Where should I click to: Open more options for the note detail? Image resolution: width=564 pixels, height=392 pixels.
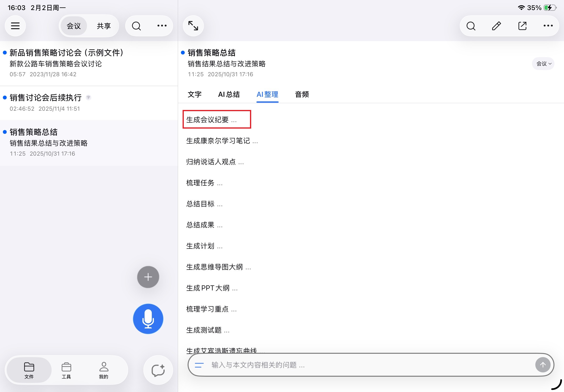548,26
